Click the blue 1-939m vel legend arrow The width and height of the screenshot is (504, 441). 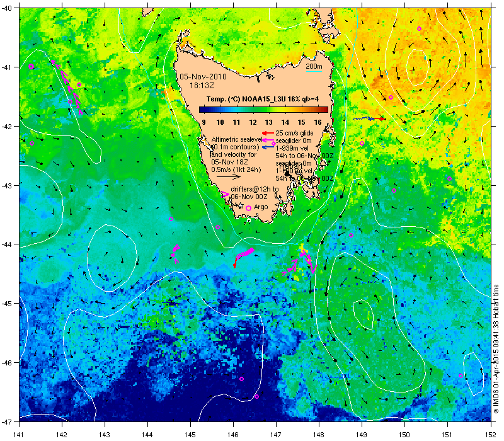[268, 147]
